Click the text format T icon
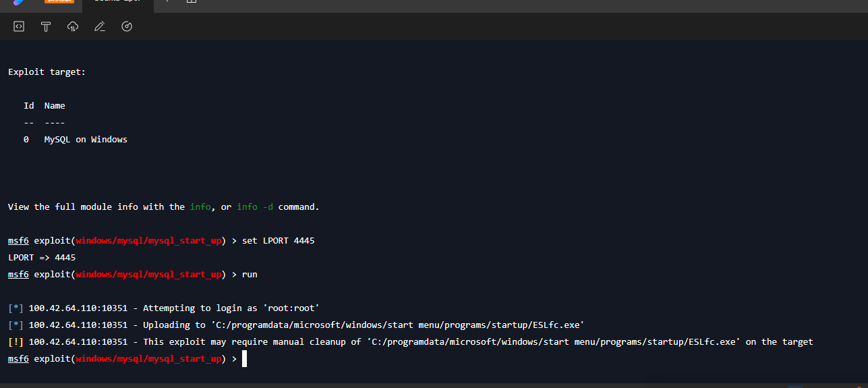The width and height of the screenshot is (868, 388). point(46,26)
